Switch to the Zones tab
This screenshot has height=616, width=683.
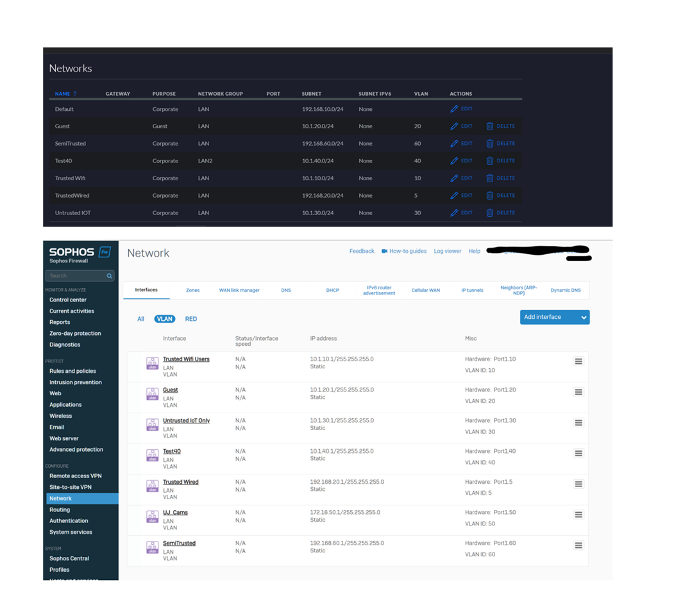pyautogui.click(x=192, y=290)
